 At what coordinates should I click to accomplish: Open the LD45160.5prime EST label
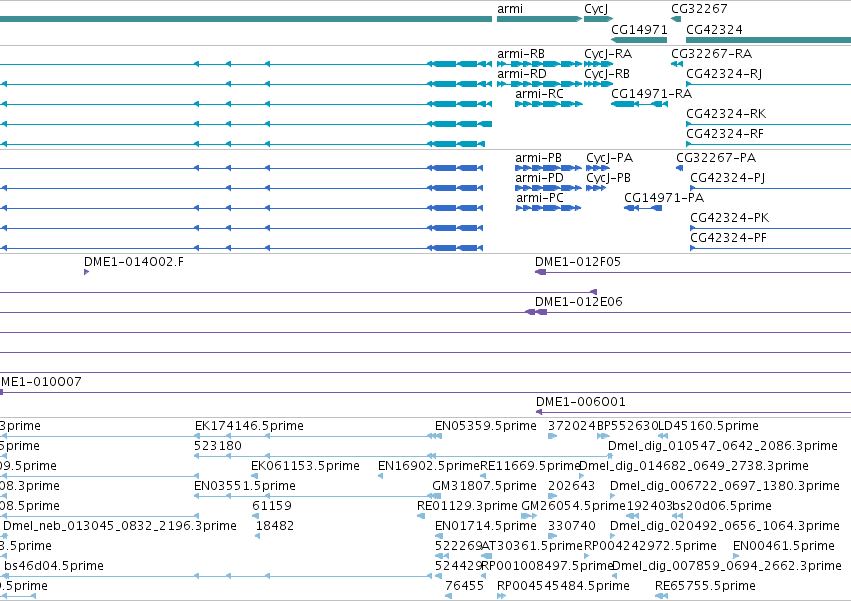click(x=708, y=426)
